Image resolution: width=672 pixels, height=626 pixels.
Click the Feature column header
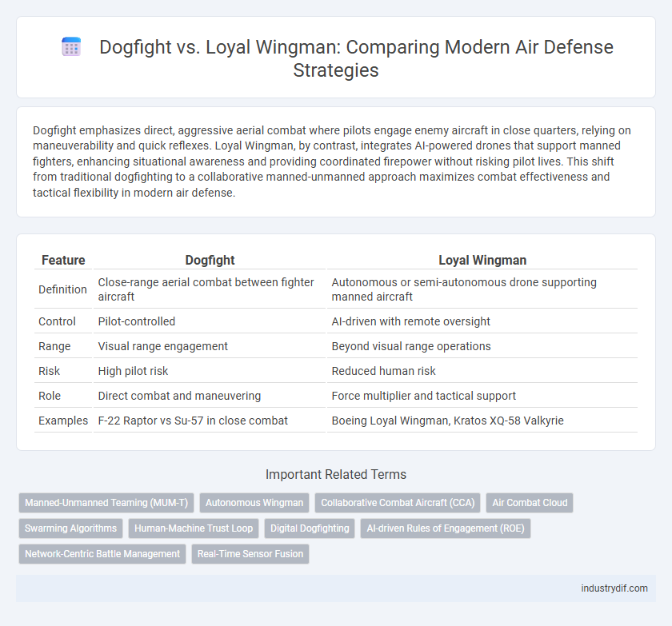click(63, 260)
